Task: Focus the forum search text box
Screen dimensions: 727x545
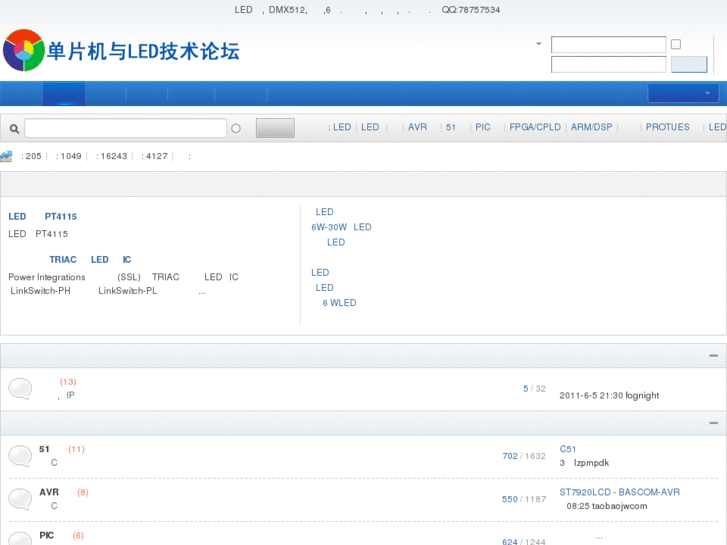Action: coord(126,128)
